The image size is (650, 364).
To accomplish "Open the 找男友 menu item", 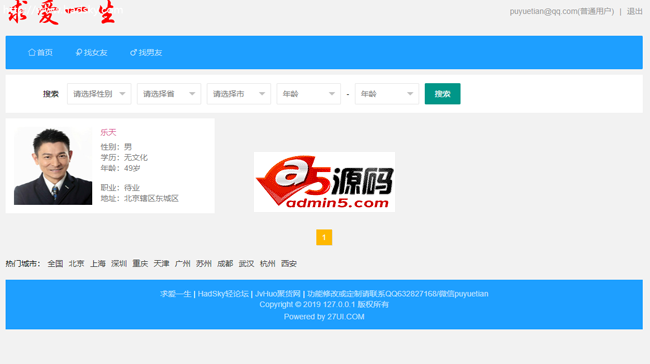I will point(146,52).
